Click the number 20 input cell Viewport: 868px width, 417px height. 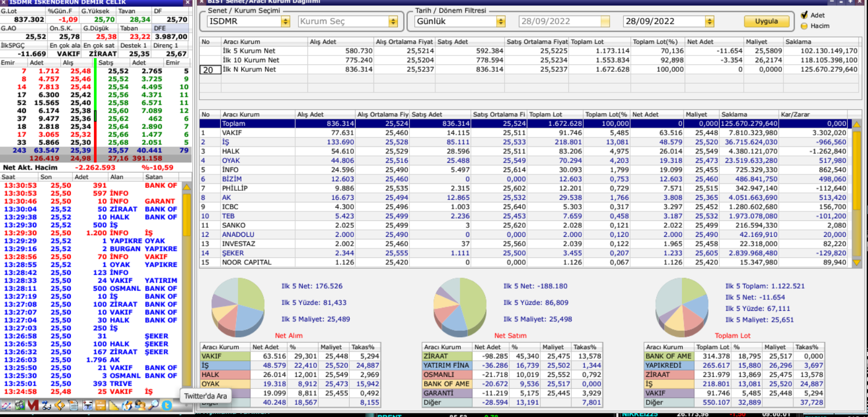click(210, 70)
